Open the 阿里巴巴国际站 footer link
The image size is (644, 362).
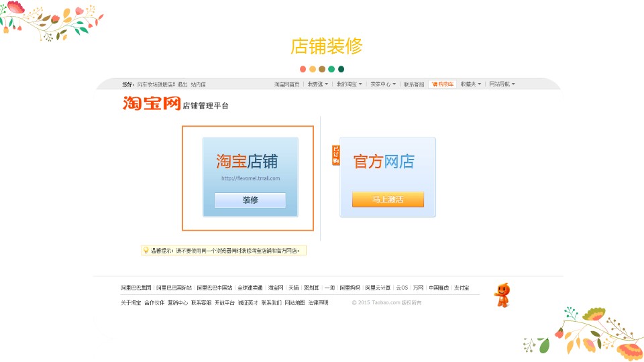click(174, 288)
